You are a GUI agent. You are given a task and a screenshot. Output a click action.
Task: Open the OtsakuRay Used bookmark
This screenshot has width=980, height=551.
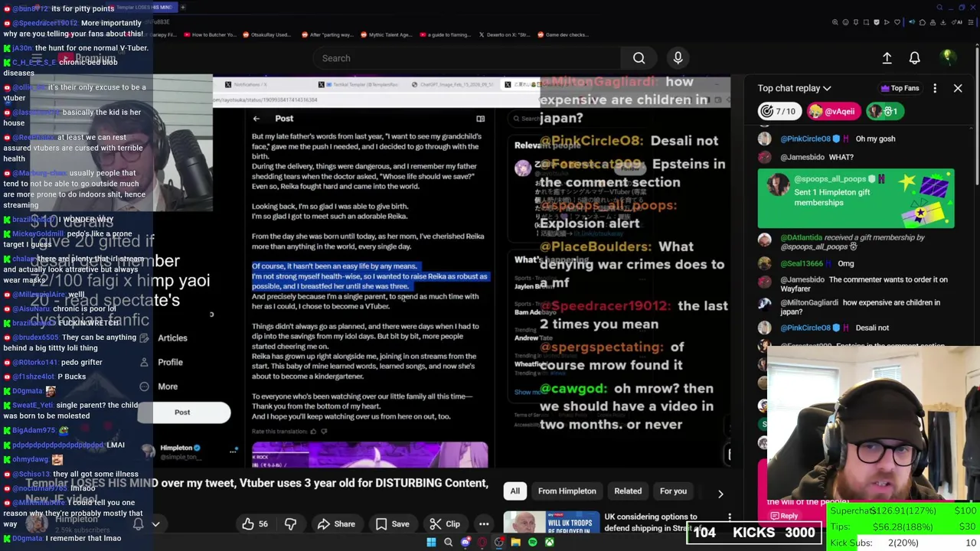[266, 34]
